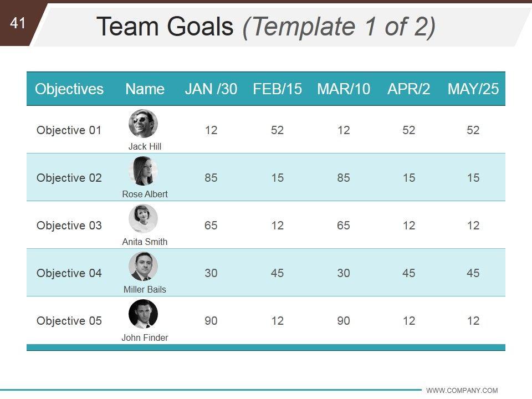Screen dimensions: 532x399
Task: Click the Objective 03 row label
Action: [x=69, y=226]
